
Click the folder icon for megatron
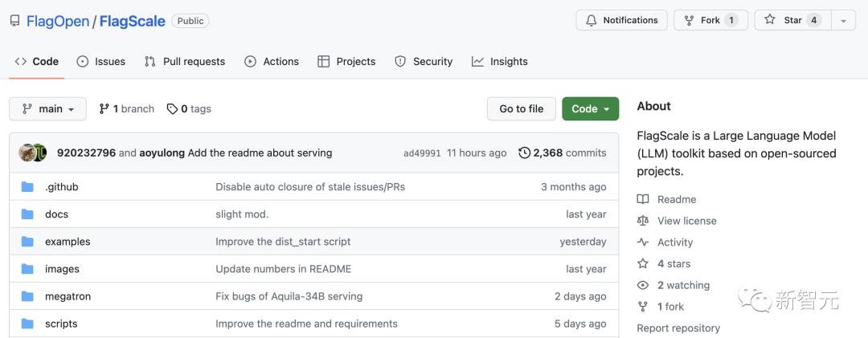coord(28,296)
